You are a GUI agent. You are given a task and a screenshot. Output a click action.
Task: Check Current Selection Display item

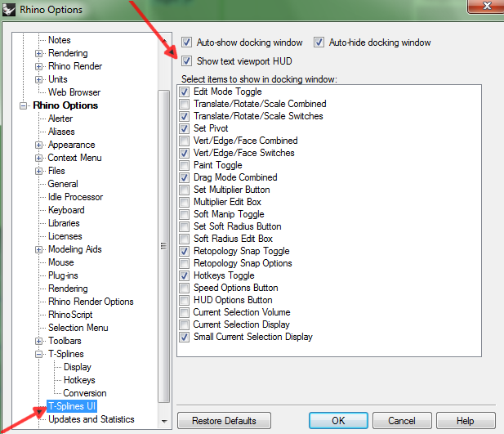point(185,324)
